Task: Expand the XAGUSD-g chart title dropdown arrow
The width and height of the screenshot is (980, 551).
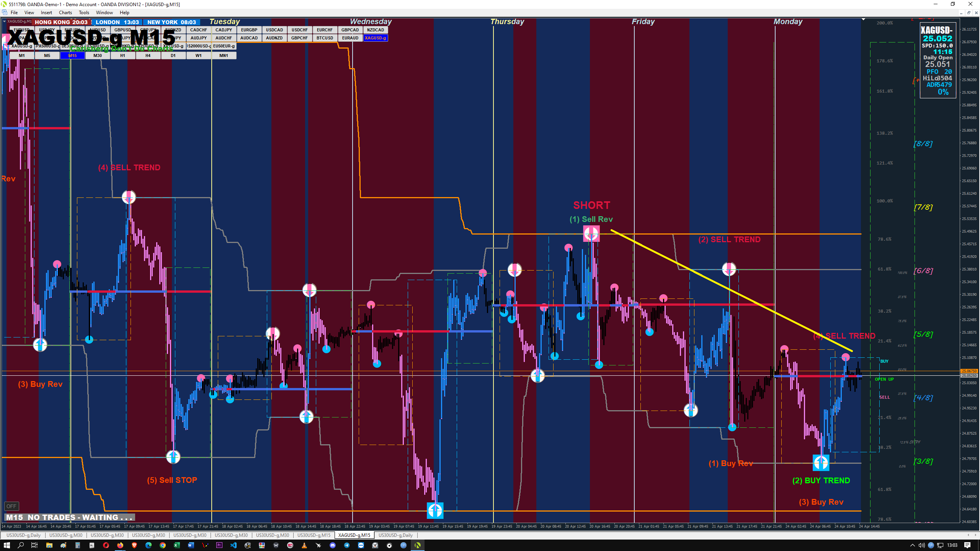Action: point(4,21)
